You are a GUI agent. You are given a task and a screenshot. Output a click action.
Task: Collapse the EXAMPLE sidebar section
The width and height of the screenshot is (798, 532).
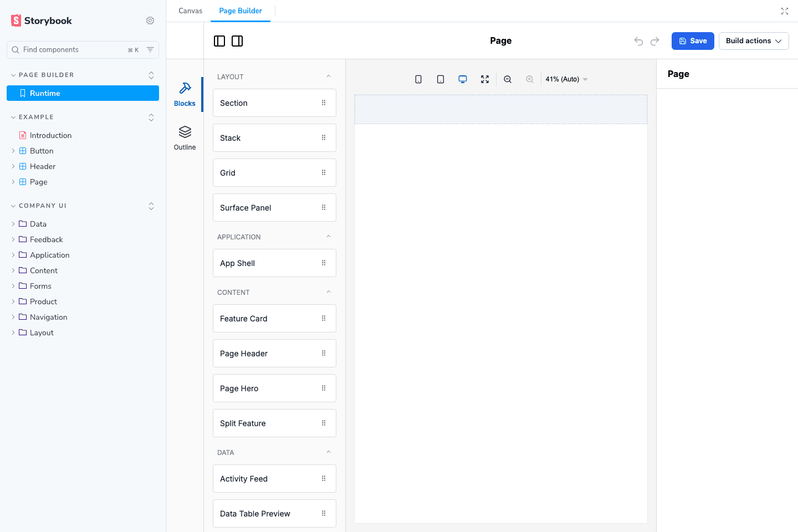32,117
